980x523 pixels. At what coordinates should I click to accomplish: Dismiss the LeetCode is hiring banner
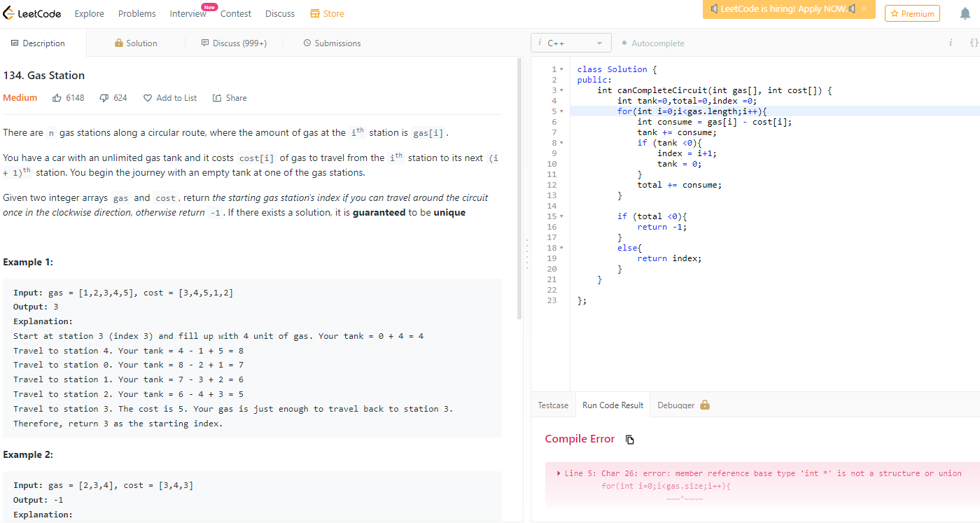click(x=864, y=8)
